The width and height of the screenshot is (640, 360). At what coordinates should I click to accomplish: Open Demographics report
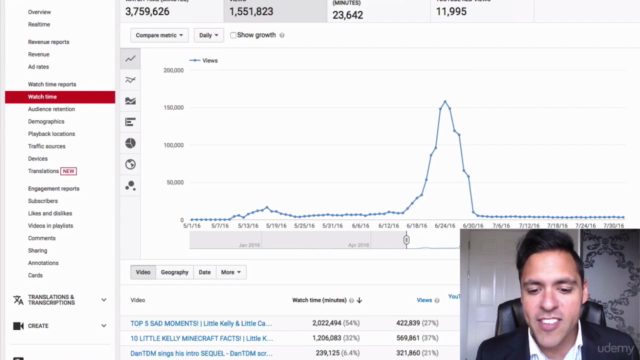tap(46, 122)
